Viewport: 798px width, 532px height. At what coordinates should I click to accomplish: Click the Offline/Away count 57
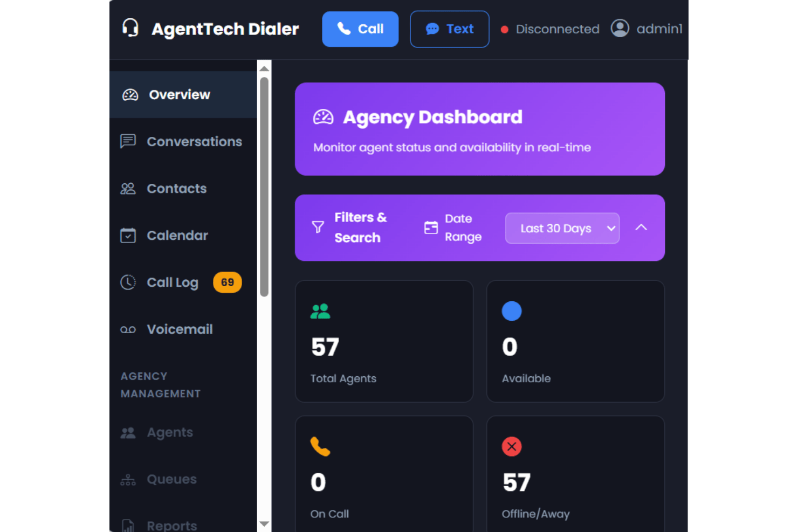(517, 482)
